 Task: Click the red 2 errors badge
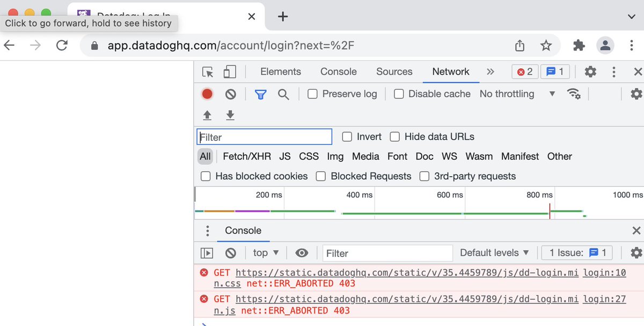pos(525,72)
